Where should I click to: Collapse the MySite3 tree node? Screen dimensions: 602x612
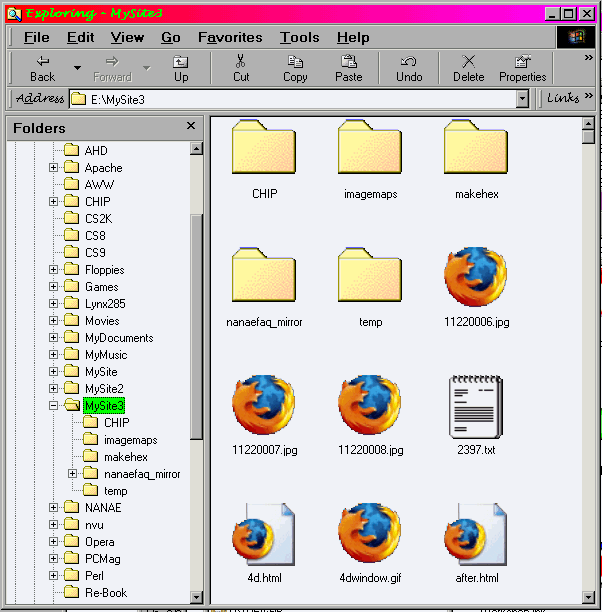(x=54, y=406)
